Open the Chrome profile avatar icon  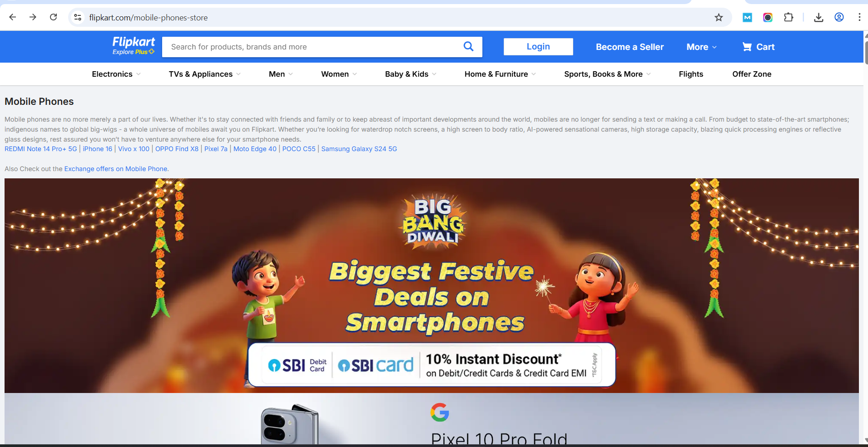pos(839,17)
